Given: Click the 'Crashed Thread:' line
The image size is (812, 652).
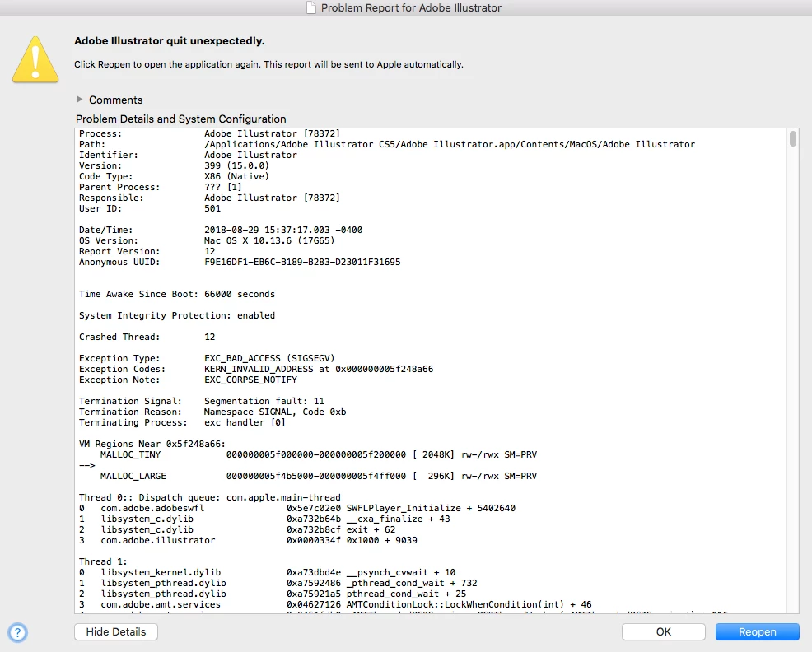Looking at the screenshot, I should [147, 338].
